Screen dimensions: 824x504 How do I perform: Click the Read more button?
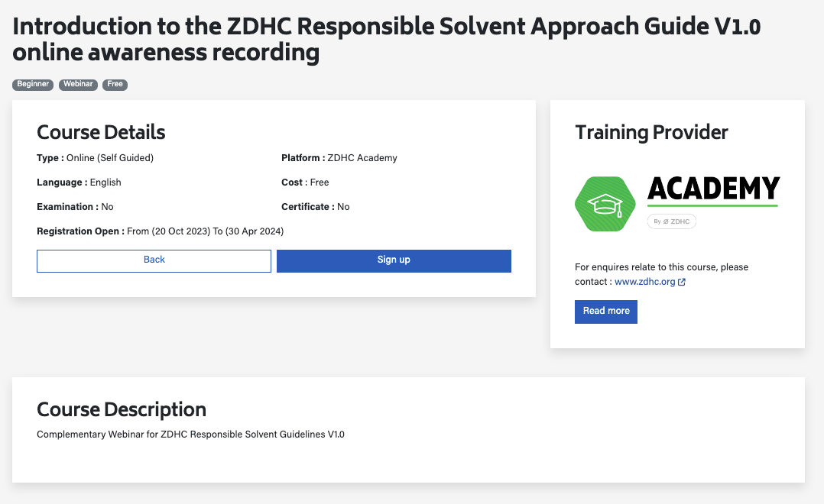tap(606, 312)
